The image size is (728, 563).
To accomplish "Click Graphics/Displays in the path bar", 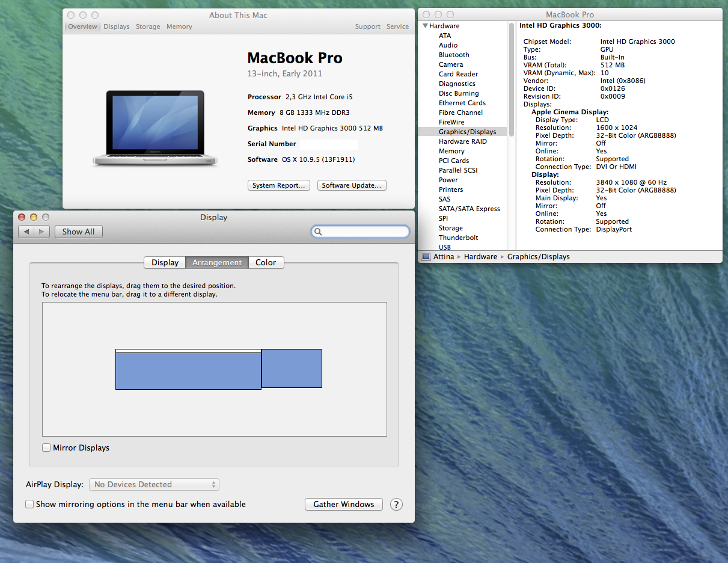I will (539, 257).
